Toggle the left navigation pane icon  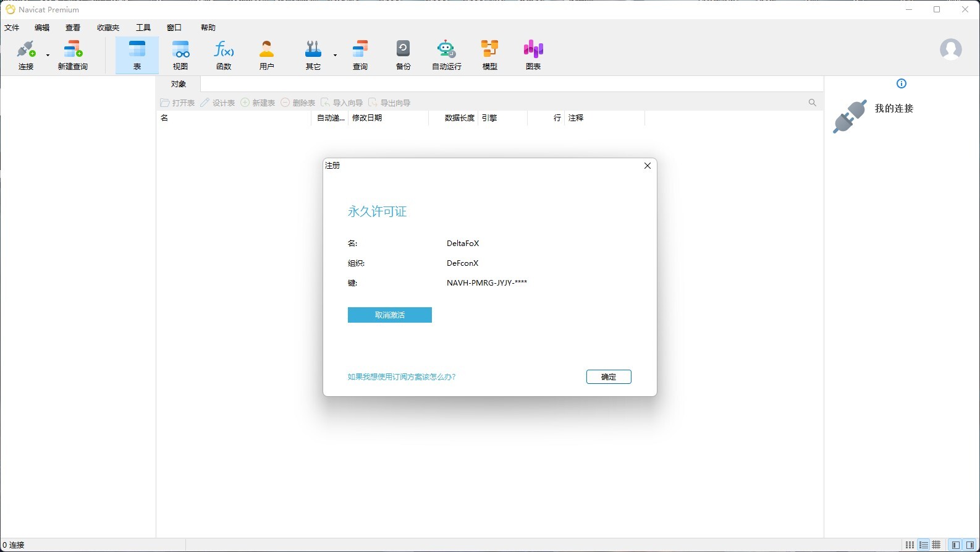point(956,545)
